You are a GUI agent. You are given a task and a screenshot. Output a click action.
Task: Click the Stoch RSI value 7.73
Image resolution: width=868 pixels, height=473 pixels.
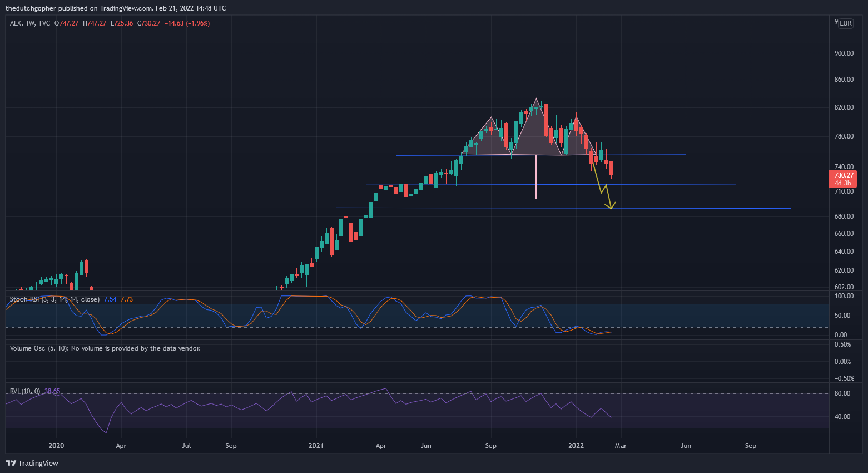click(127, 299)
